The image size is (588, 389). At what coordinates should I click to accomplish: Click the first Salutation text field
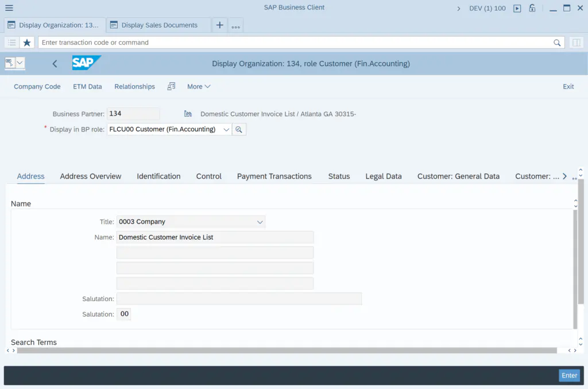tap(239, 299)
